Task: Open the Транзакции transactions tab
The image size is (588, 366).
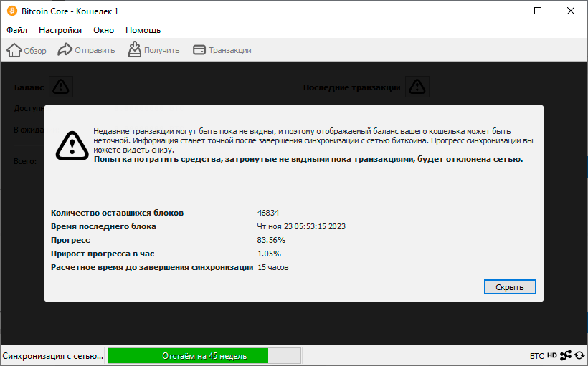Action: (222, 50)
